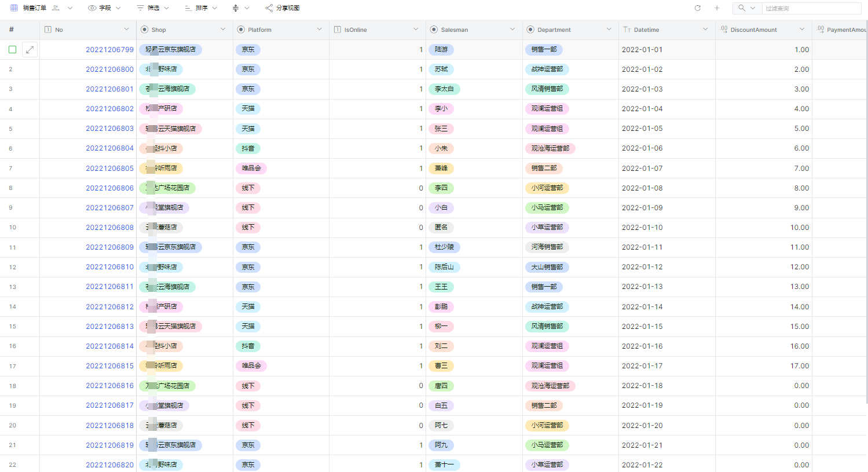Open the Datetime column dropdown arrow
Screen dimensions: 868x472
705,30
